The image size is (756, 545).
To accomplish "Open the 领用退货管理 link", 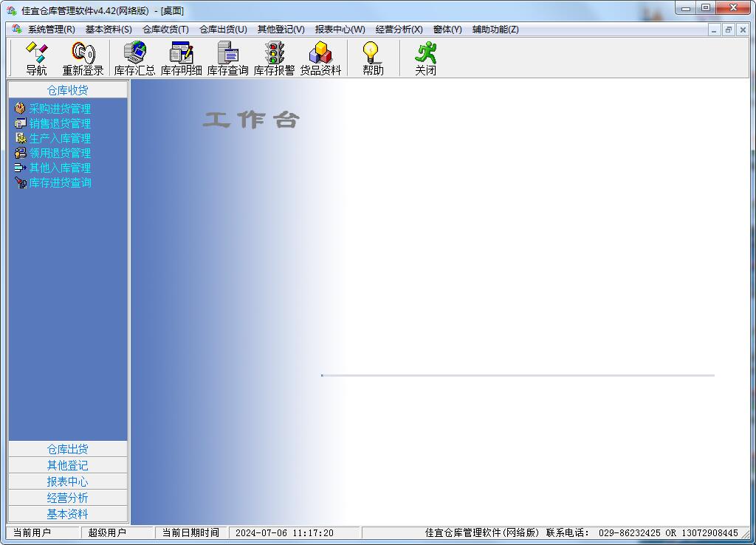I will point(60,153).
